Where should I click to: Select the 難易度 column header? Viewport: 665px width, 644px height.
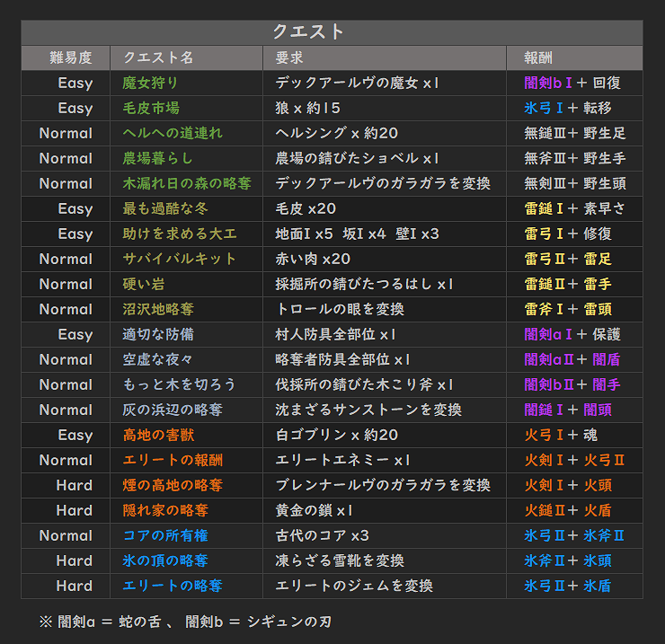(x=70, y=57)
